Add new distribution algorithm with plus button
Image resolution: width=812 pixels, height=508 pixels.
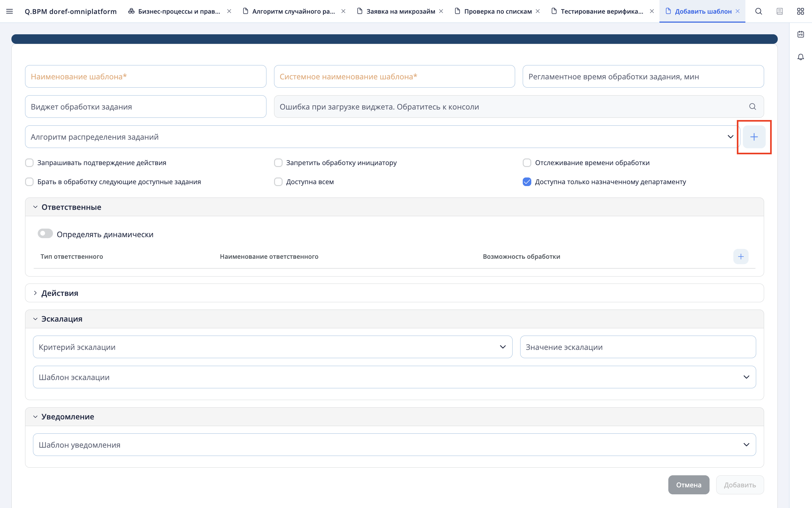[x=754, y=137]
